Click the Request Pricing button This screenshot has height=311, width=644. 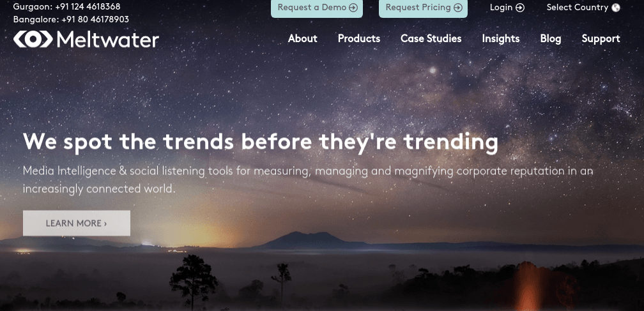[x=423, y=8]
